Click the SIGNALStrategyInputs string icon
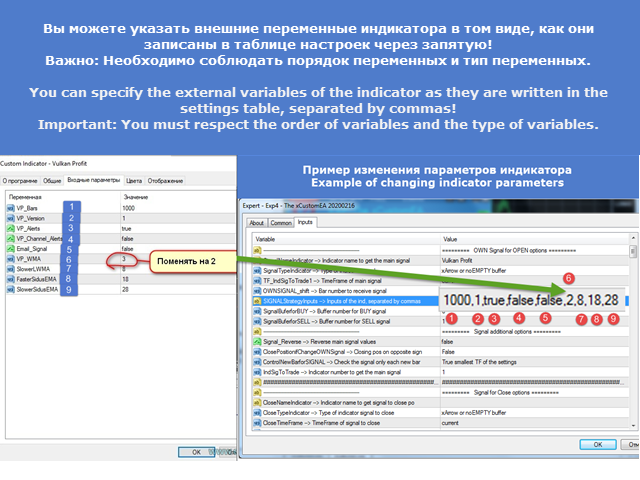The height and width of the screenshot is (480, 640). coord(257,301)
